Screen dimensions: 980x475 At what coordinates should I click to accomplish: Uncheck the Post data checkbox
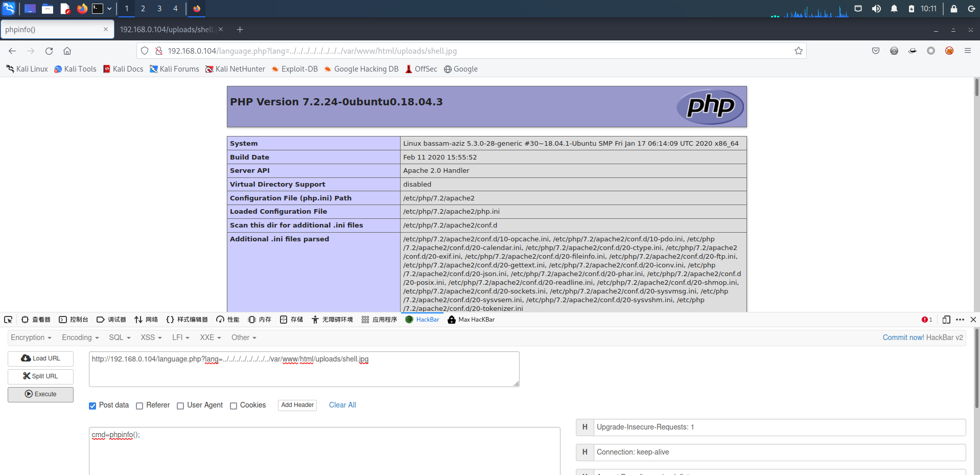[x=92, y=405]
